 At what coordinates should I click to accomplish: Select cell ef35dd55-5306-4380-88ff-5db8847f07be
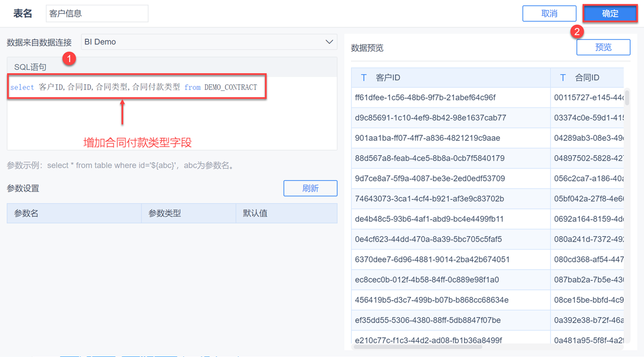pos(451,320)
